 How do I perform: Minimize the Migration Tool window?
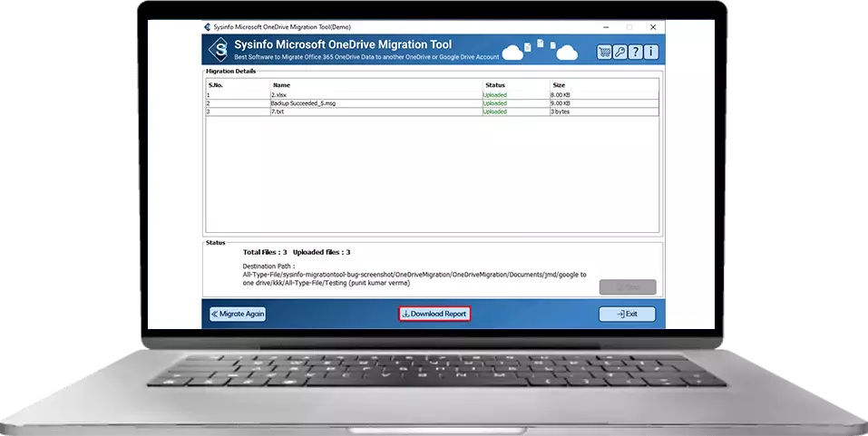point(606,27)
